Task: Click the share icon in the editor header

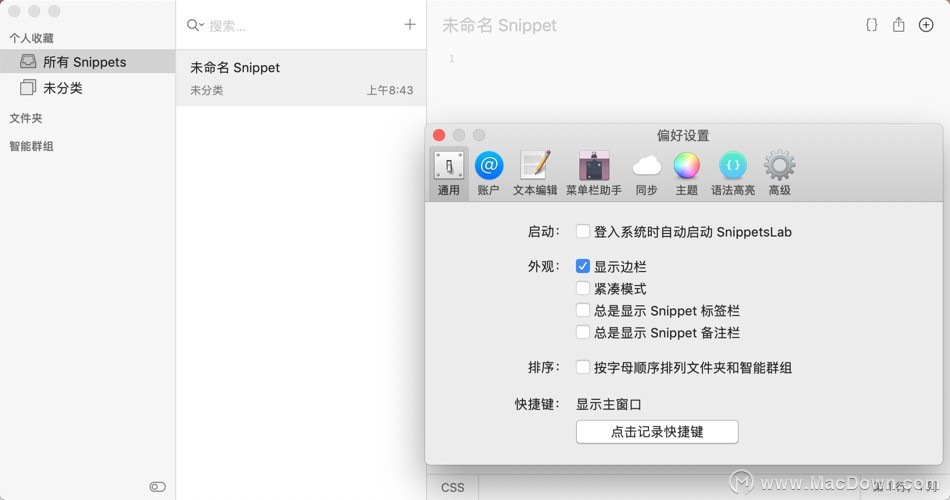Action: tap(899, 25)
